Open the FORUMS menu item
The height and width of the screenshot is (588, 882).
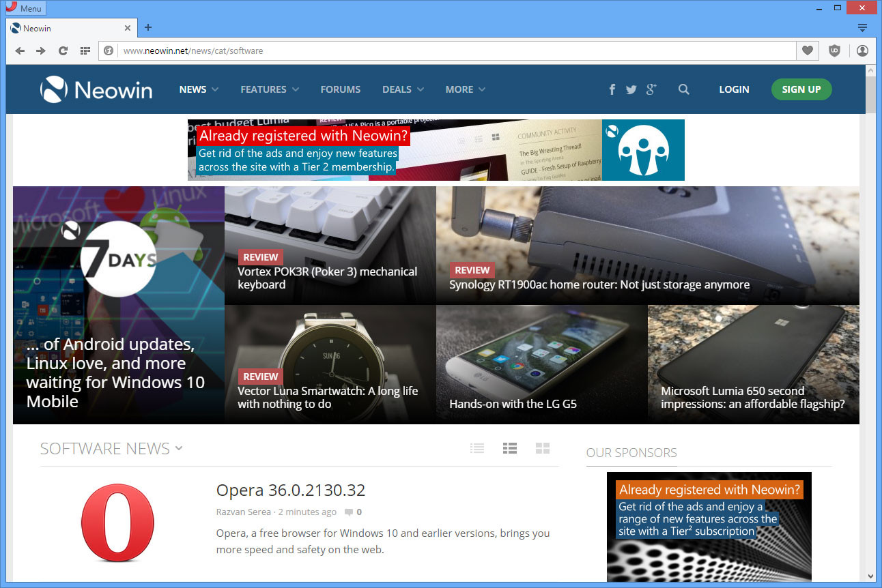(x=341, y=89)
